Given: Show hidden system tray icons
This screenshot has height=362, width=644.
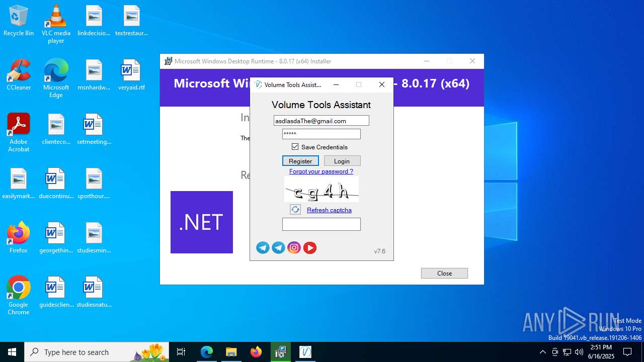Looking at the screenshot, I should (542, 352).
